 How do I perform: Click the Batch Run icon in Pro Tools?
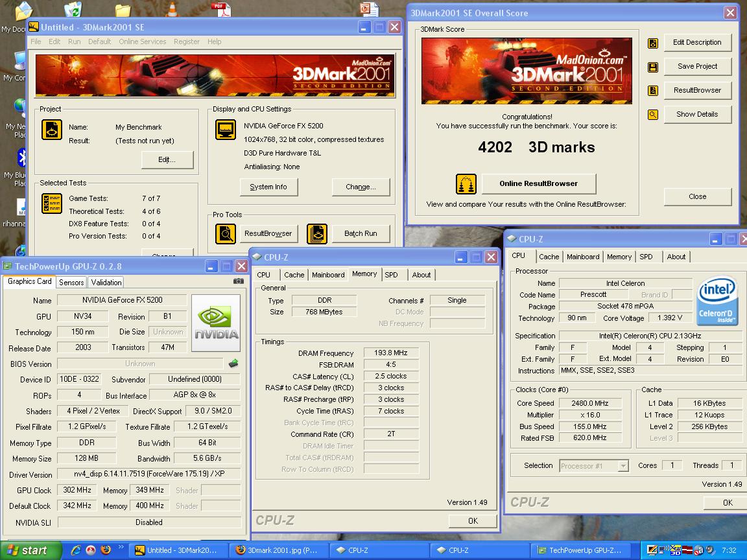coord(317,234)
